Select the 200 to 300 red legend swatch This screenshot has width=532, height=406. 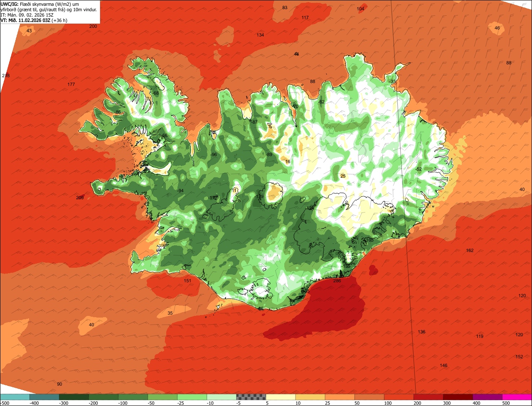pyautogui.click(x=429, y=397)
